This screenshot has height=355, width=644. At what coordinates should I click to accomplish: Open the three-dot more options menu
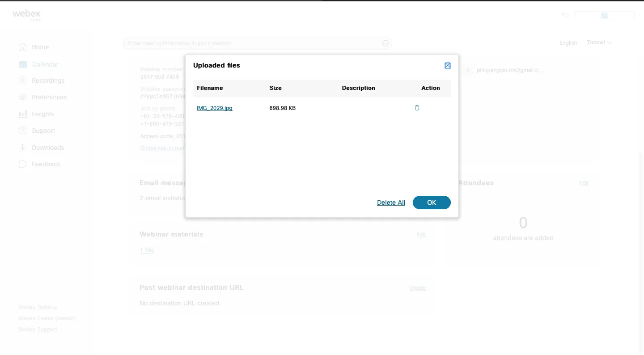click(x=580, y=70)
